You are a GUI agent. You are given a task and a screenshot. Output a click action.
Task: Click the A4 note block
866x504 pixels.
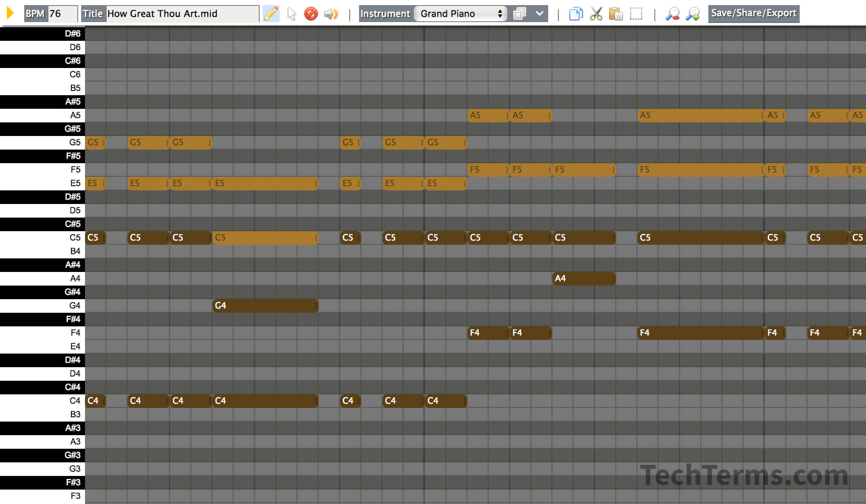[584, 278]
